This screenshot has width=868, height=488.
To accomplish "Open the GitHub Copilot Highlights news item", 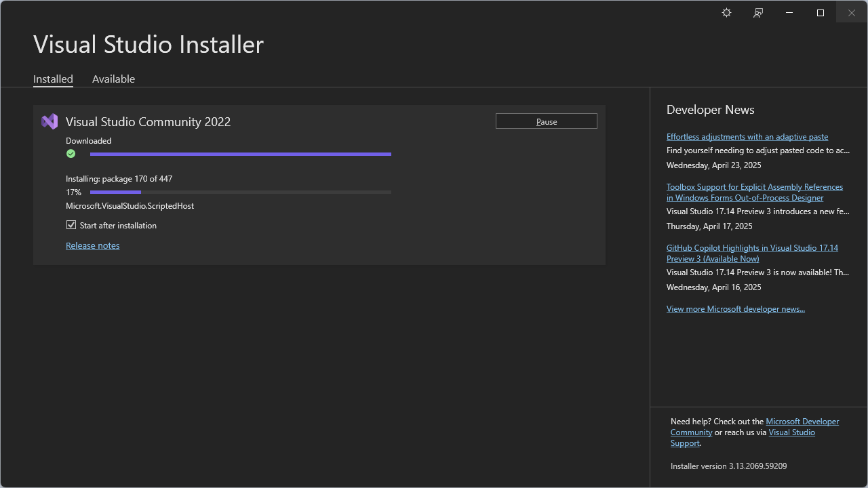I will (752, 253).
